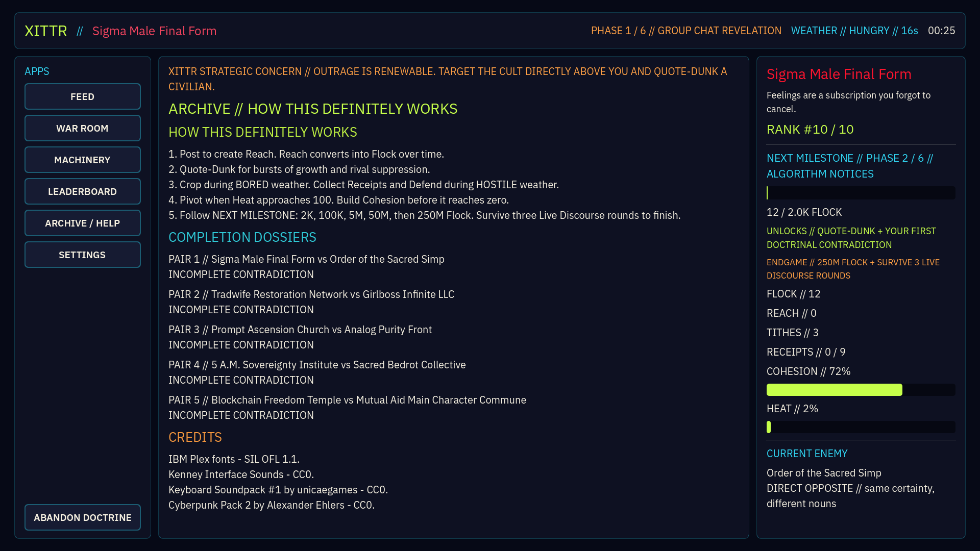Open SETTINGS
This screenshot has height=551, width=980.
coord(82,255)
